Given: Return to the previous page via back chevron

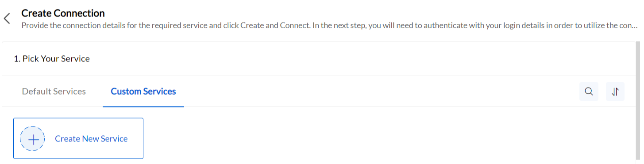Looking at the screenshot, I should [7, 19].
